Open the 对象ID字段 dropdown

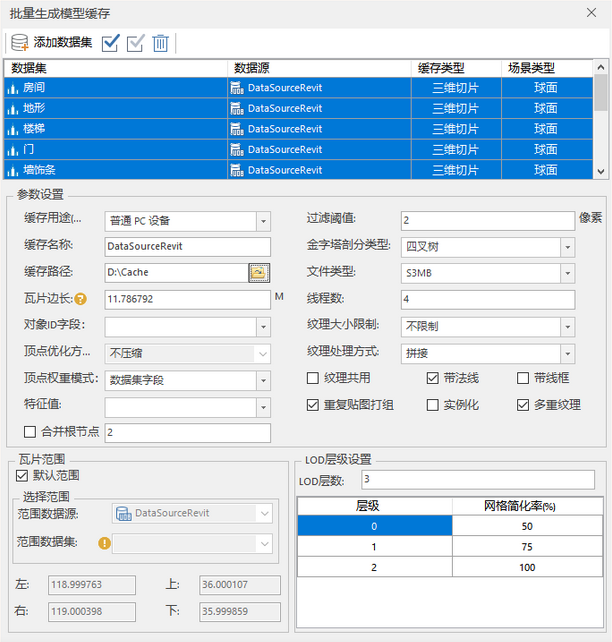(x=264, y=327)
